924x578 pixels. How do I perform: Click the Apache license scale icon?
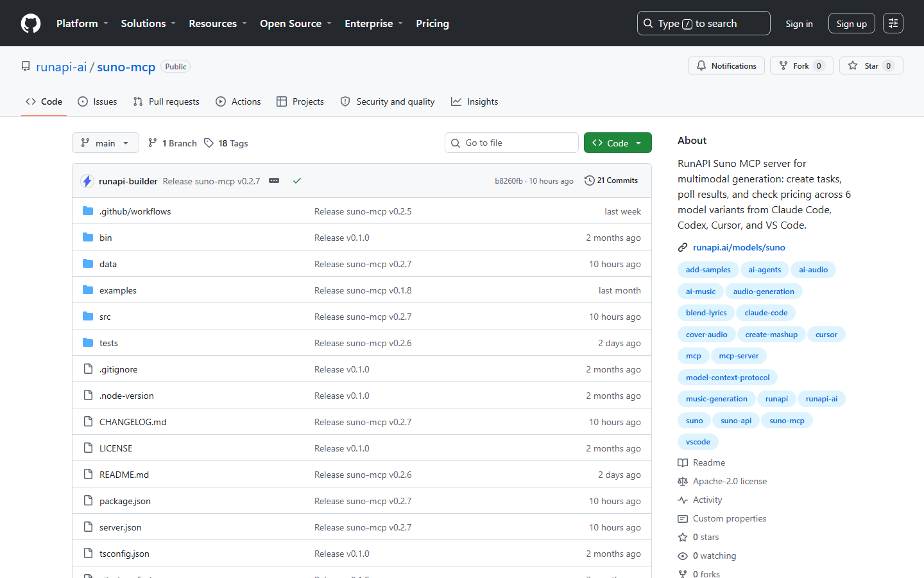(683, 481)
